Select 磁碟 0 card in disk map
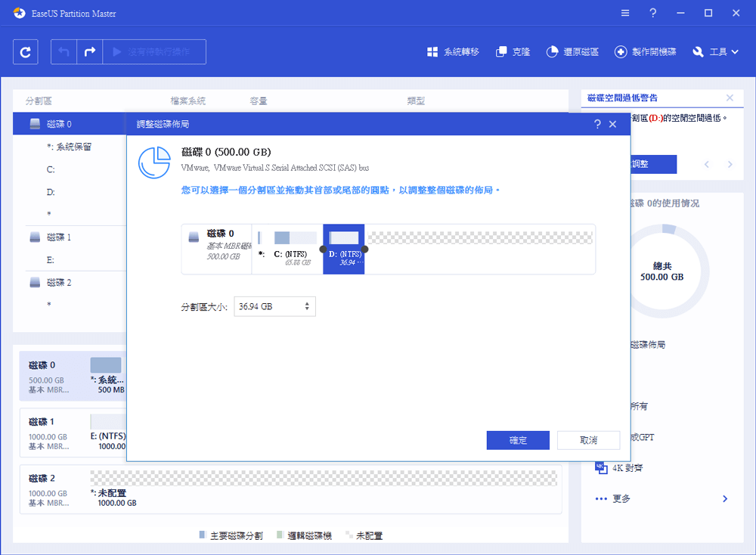This screenshot has width=756, height=555. (x=73, y=376)
